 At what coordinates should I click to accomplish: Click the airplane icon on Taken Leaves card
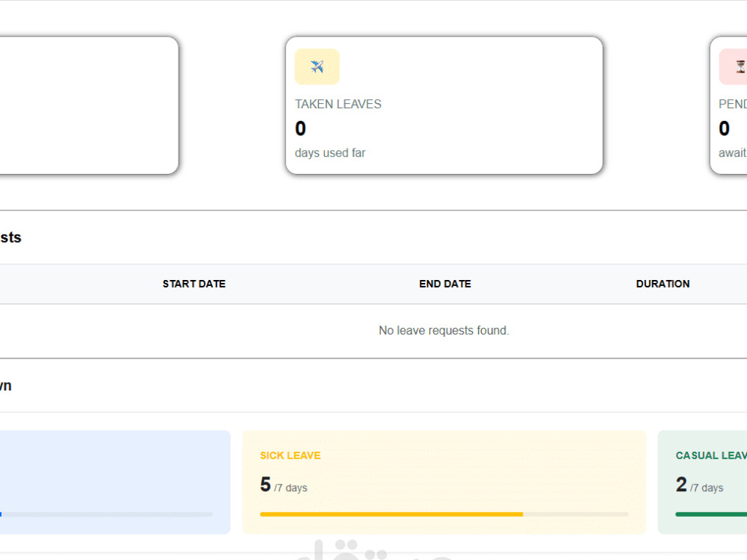317,66
